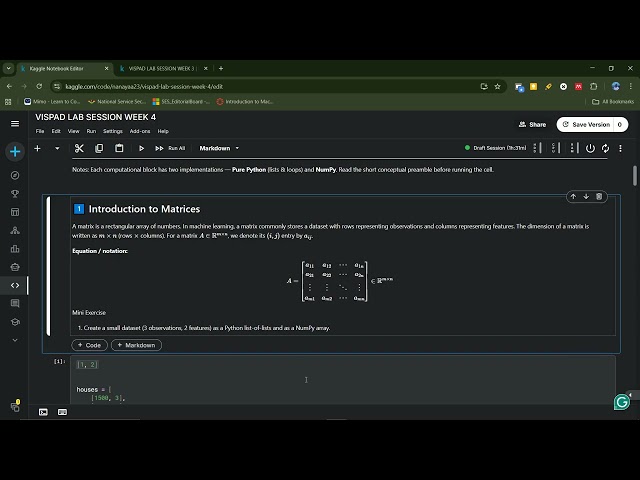Click Save Version button

click(x=586, y=124)
